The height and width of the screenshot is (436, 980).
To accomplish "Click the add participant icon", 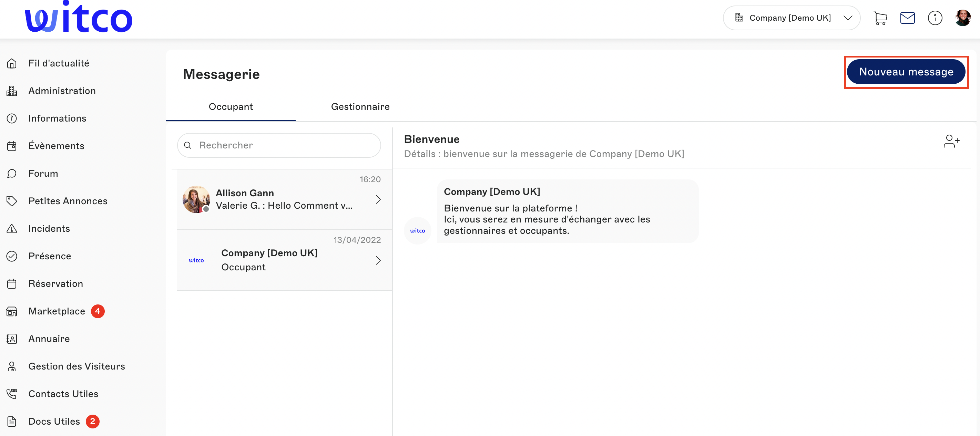I will click(x=951, y=141).
